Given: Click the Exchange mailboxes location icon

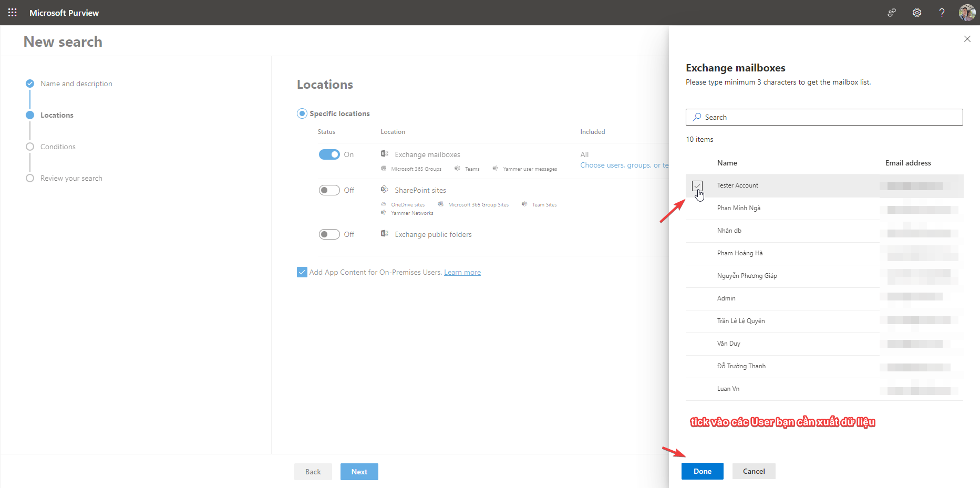Looking at the screenshot, I should click(x=385, y=154).
